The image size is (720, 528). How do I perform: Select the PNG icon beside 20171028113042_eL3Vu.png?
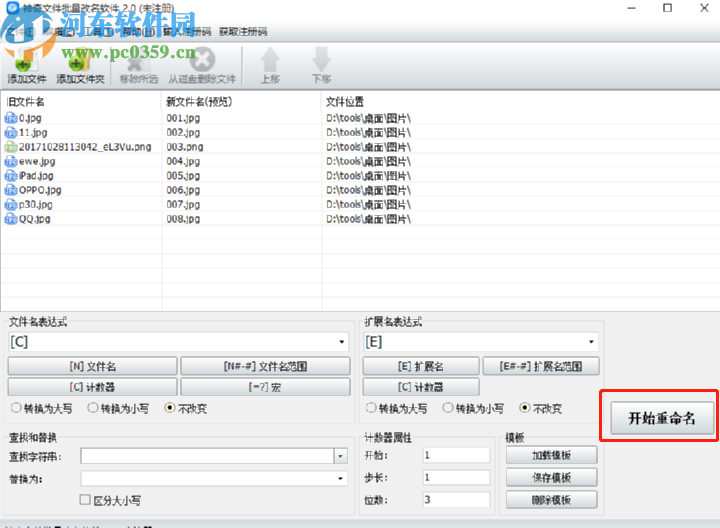11,147
